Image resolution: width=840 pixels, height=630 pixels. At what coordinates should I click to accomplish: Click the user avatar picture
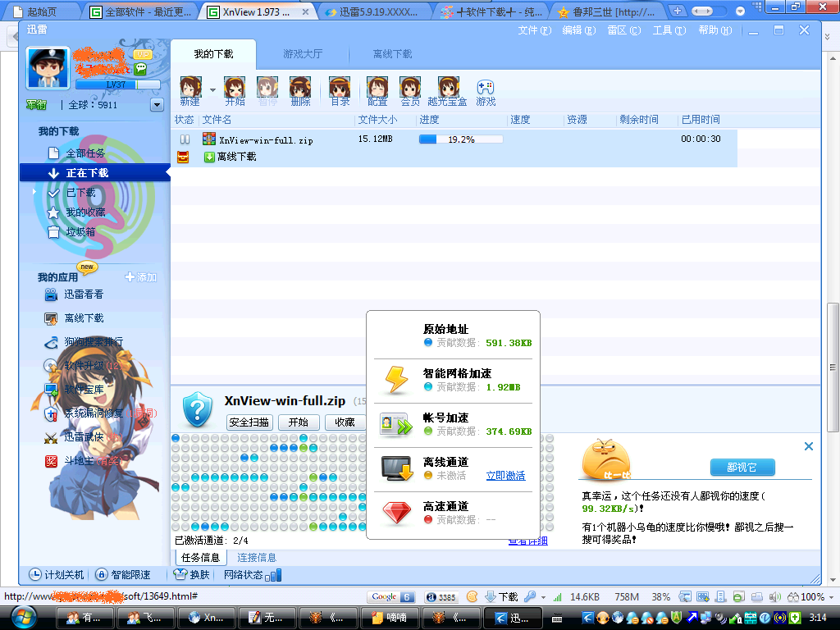point(48,67)
